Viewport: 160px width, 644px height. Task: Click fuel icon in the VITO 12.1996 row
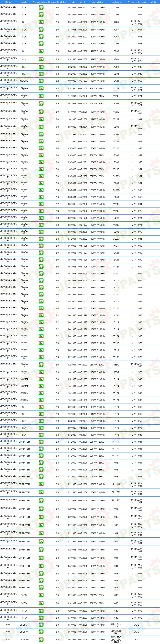pyautogui.click(x=41, y=611)
